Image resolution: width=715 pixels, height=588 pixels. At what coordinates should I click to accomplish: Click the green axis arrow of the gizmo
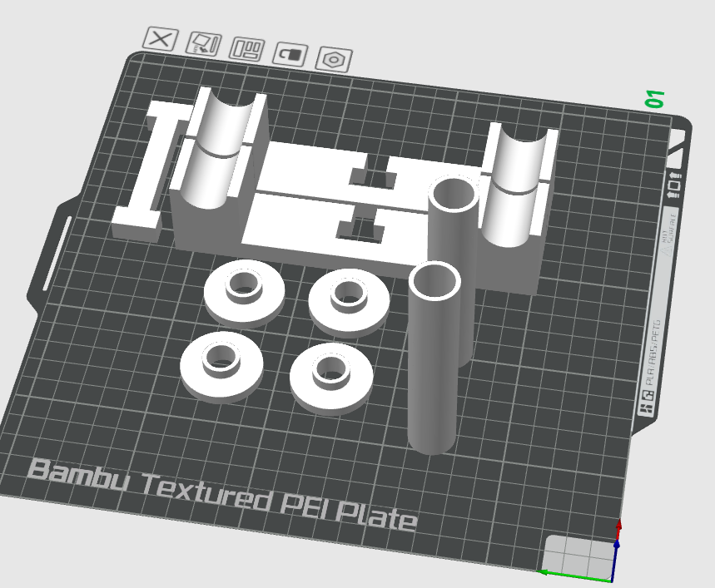click(x=575, y=576)
